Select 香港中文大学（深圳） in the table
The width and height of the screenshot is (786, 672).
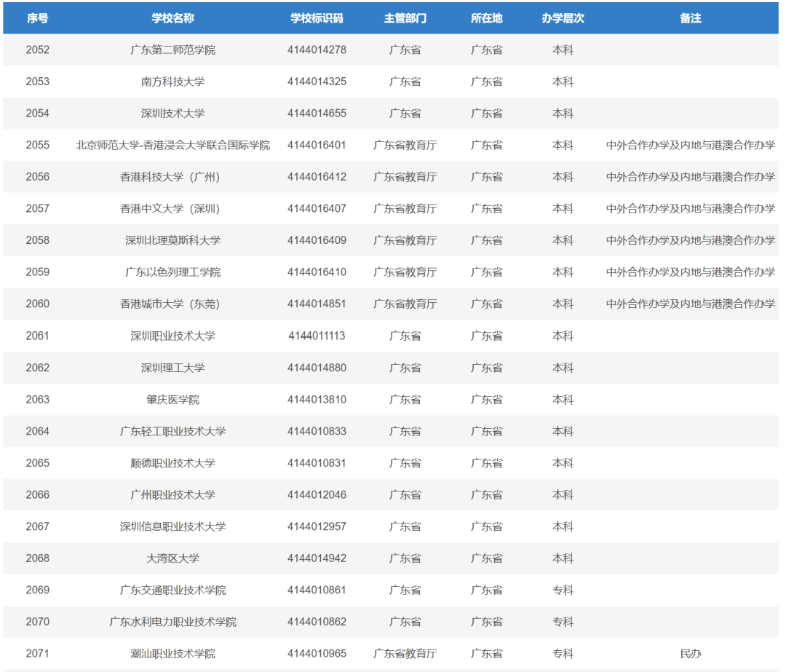[x=172, y=208]
